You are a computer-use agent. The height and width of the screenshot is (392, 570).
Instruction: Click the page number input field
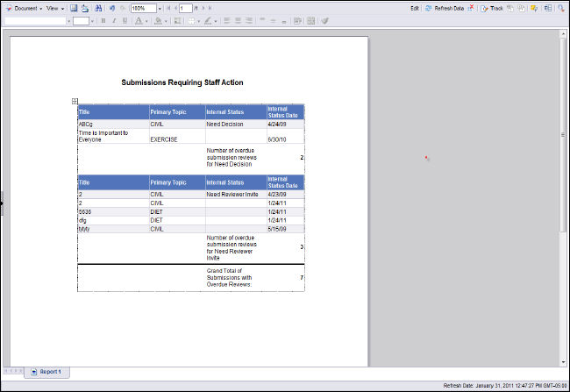pyautogui.click(x=185, y=7)
